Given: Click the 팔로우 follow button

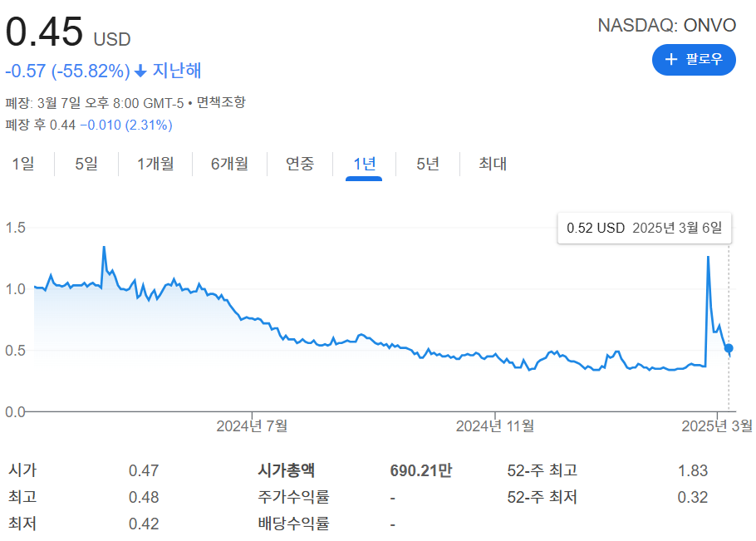Looking at the screenshot, I should (694, 59).
